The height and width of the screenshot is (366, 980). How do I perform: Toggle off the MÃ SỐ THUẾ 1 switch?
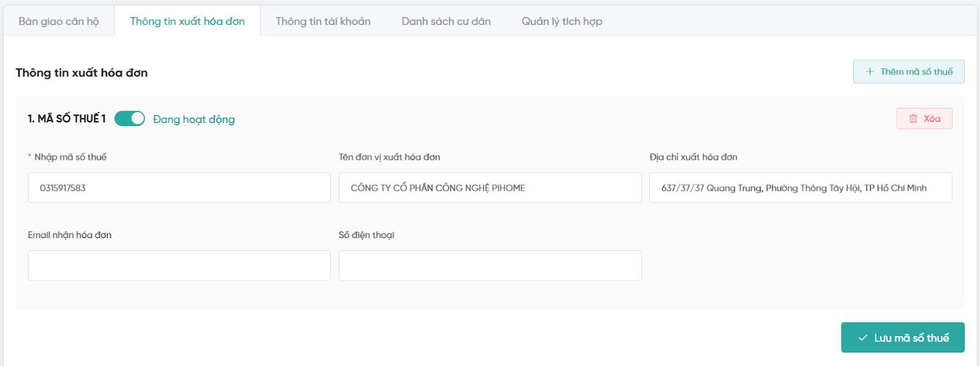[130, 119]
